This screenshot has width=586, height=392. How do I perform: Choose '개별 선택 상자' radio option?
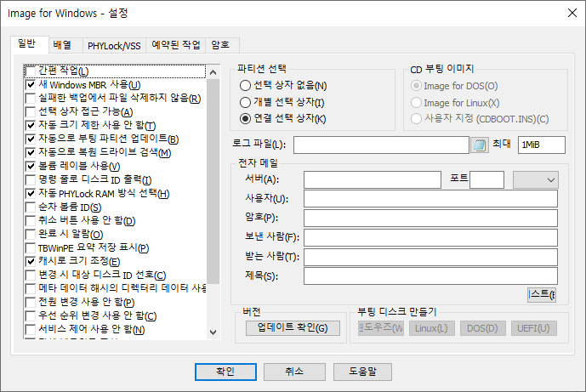[x=247, y=102]
